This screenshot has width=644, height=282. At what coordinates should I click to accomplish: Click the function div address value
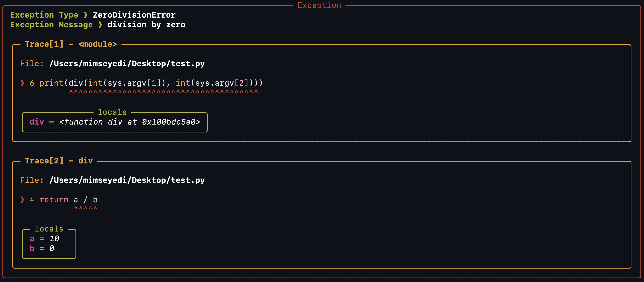[x=129, y=122]
